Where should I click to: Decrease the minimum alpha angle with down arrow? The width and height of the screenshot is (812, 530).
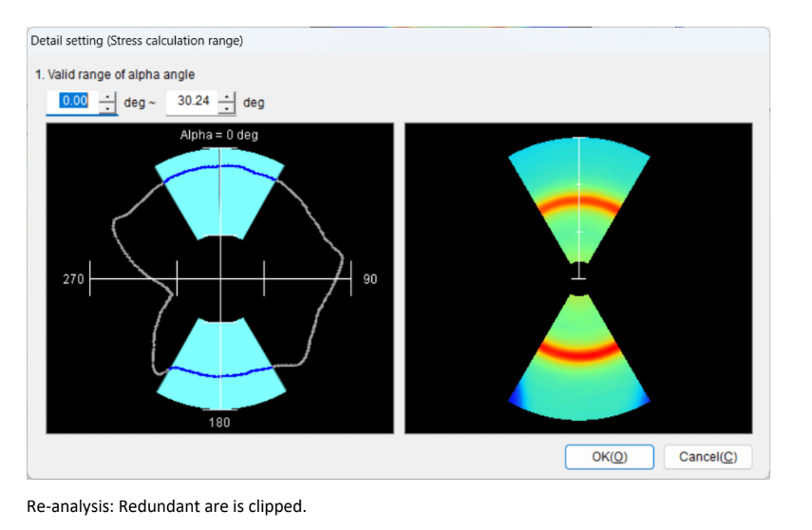[108, 107]
